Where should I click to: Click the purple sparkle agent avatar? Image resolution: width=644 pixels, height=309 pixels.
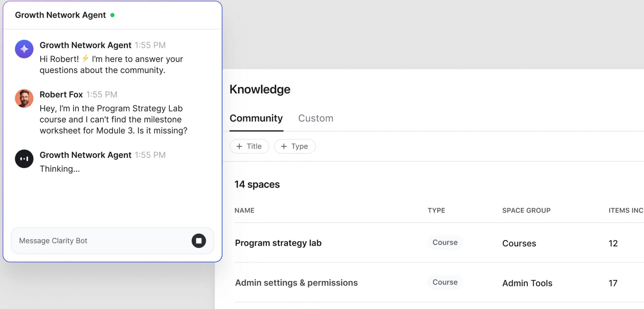pos(24,49)
